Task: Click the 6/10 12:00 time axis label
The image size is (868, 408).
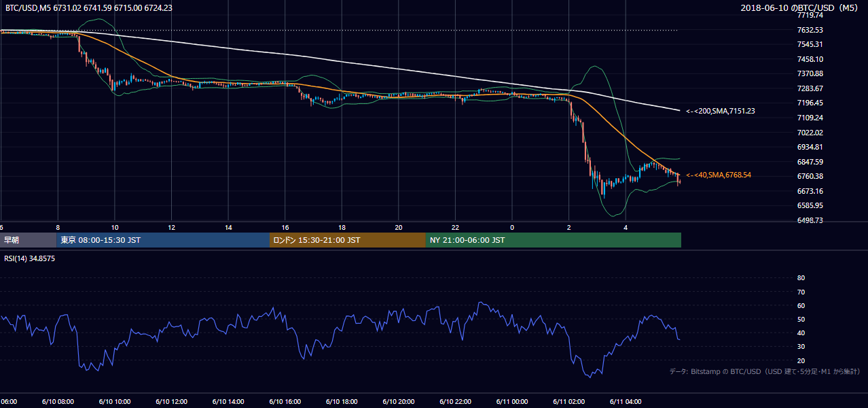Action: pyautogui.click(x=173, y=401)
